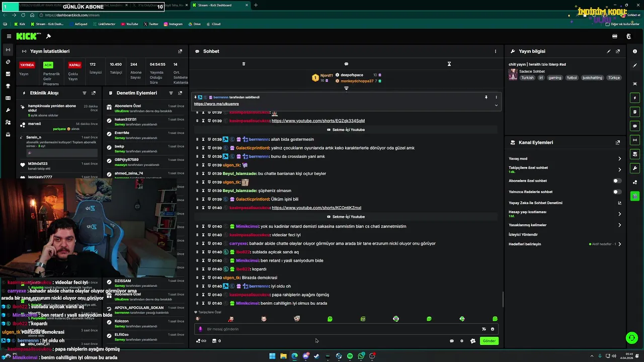Unpin the pinned message via pin icon

point(486,97)
